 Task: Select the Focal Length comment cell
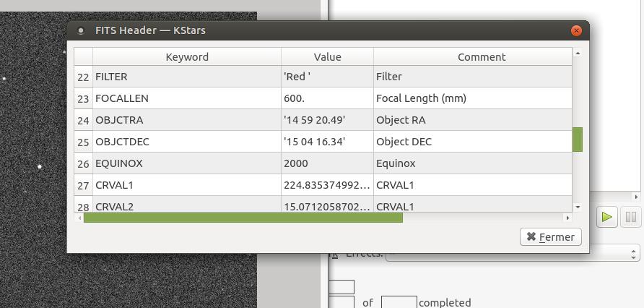tap(472, 98)
